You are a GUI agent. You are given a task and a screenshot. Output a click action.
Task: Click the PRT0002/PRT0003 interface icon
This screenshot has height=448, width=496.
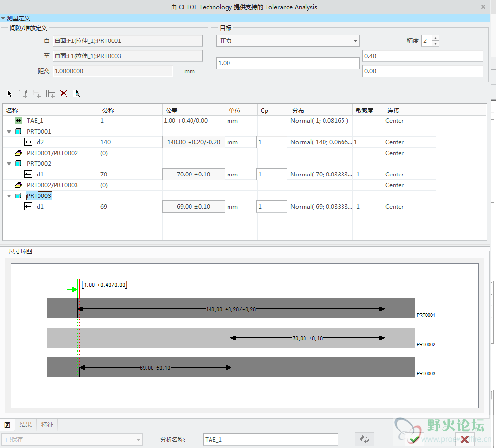tap(19, 185)
